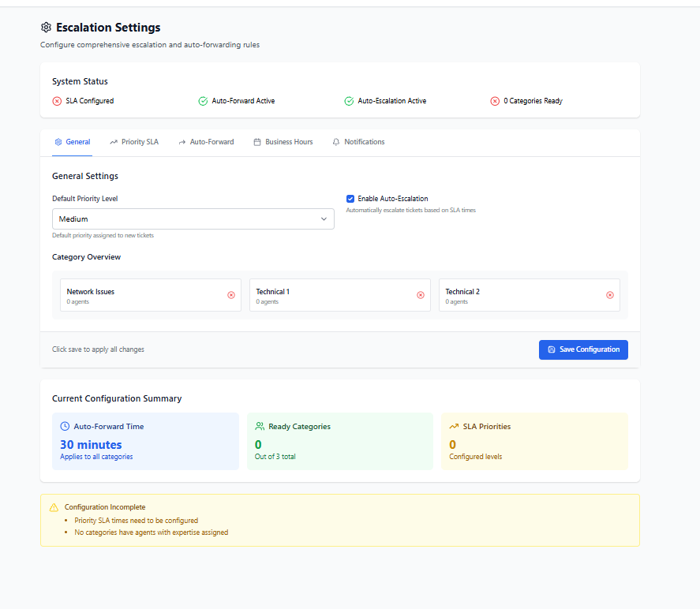Click the red X icon on Technical 2 card

pyautogui.click(x=610, y=295)
